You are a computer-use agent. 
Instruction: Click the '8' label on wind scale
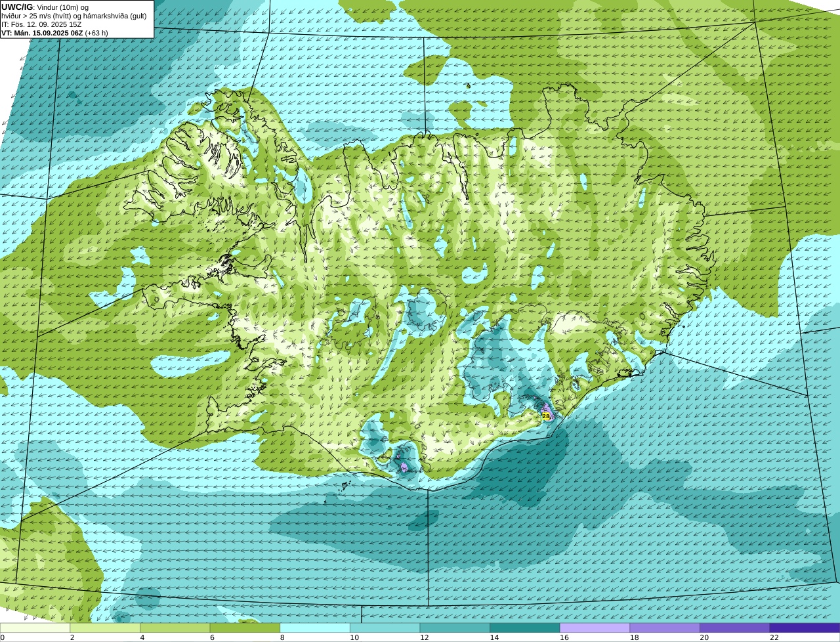point(282,637)
